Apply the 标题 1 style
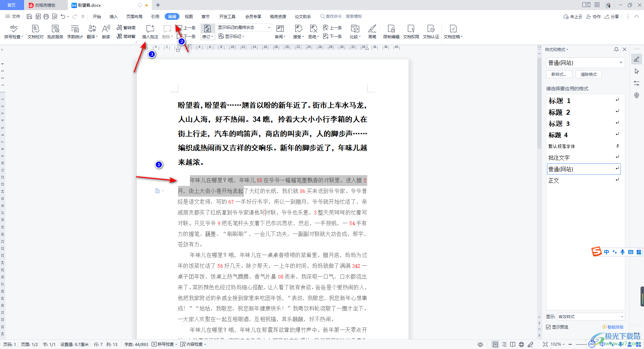Screen dimensions: 644x349 (x=584, y=101)
